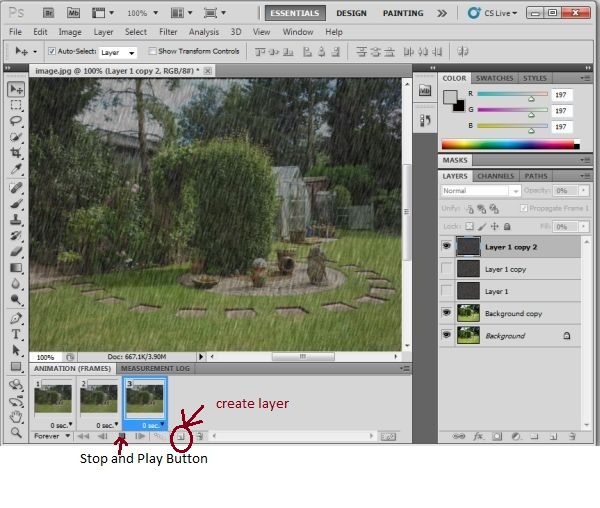Viewport: 600px width, 508px height.
Task: Switch to the Essentials workspace
Action: point(295,13)
